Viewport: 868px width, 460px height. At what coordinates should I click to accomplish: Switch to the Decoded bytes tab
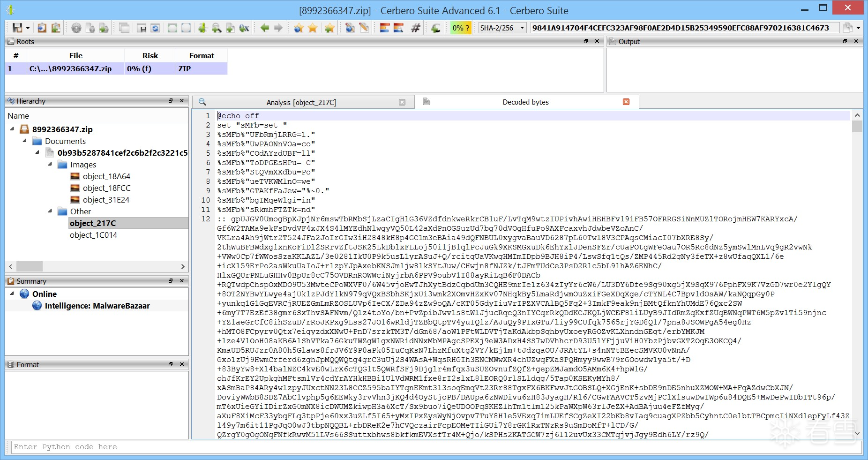[x=525, y=102]
